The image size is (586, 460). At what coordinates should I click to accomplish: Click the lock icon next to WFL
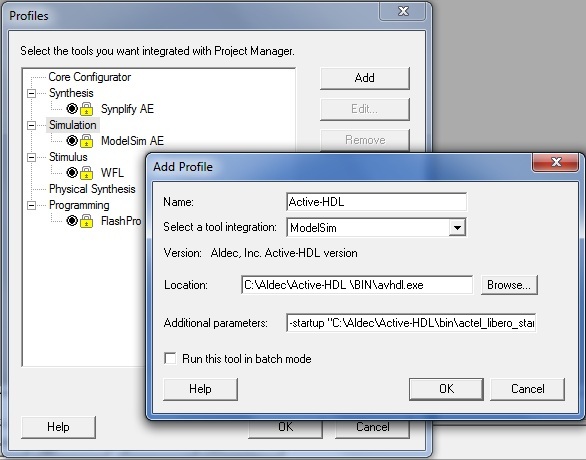click(86, 173)
